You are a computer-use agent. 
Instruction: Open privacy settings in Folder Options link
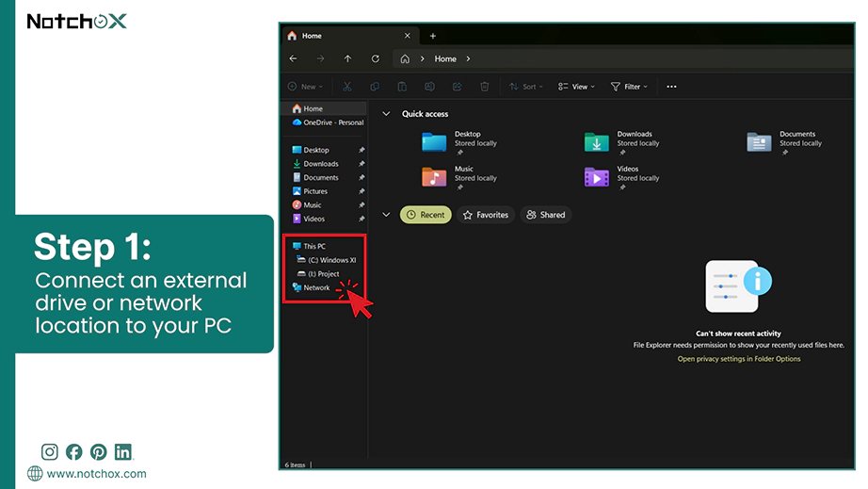click(738, 359)
